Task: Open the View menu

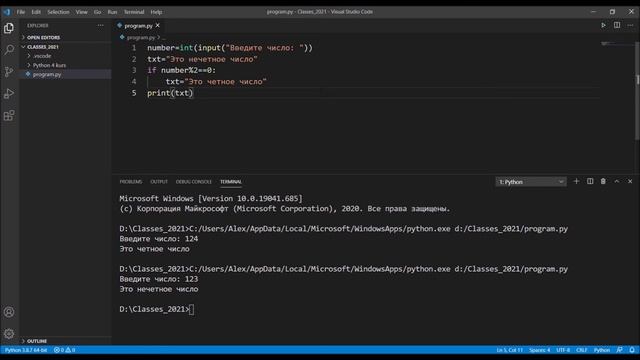Action: tap(81, 12)
